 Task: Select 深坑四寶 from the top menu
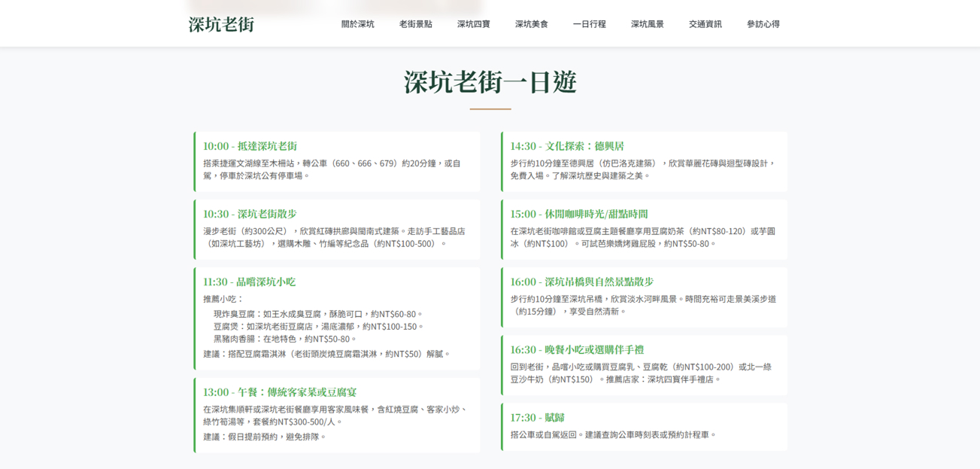coord(473,24)
